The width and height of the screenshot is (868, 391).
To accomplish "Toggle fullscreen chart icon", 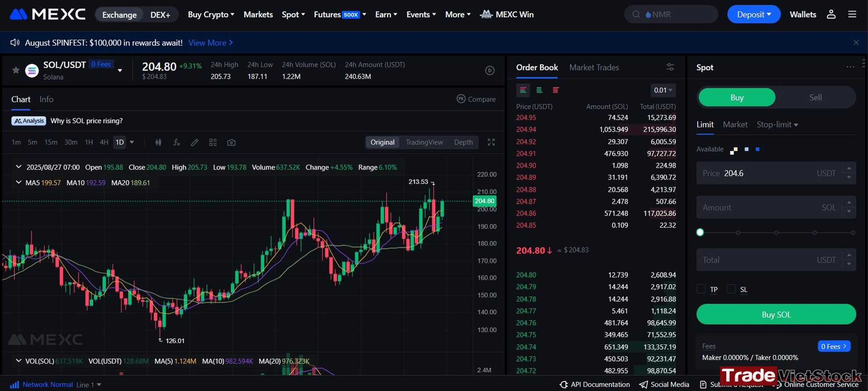I will click(491, 142).
